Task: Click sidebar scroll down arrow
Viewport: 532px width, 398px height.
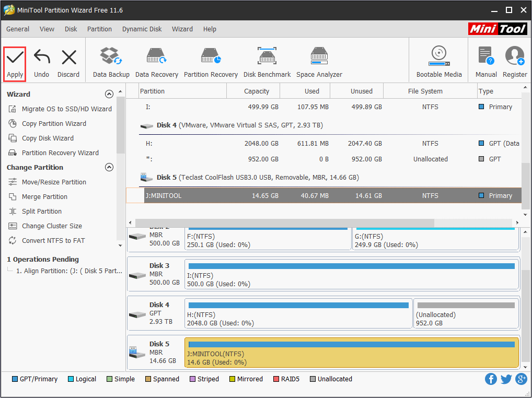Action: (120, 245)
